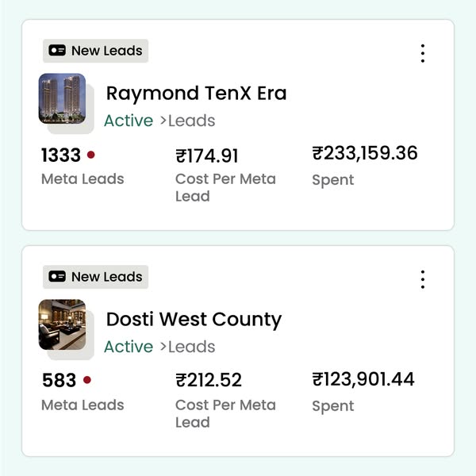Screen dimensions: 476x476
Task: Click Active status on Dosti West County
Action: tap(129, 347)
